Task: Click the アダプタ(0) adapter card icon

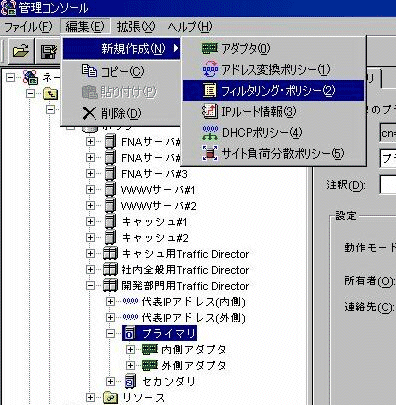Action: [210, 49]
